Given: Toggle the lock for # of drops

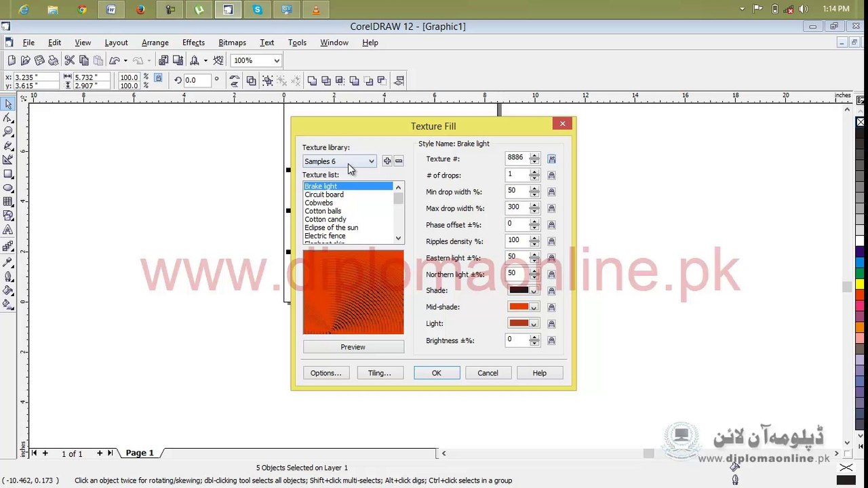Looking at the screenshot, I should [x=551, y=176].
